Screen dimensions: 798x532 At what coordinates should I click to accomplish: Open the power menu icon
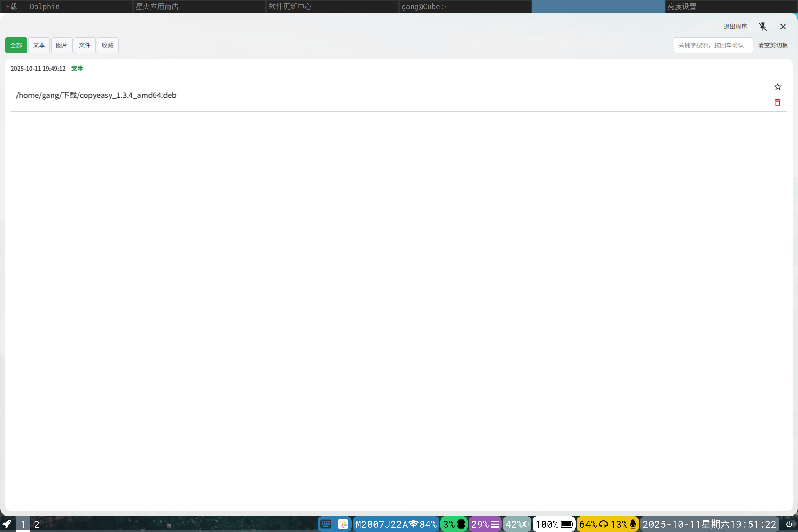click(789, 524)
